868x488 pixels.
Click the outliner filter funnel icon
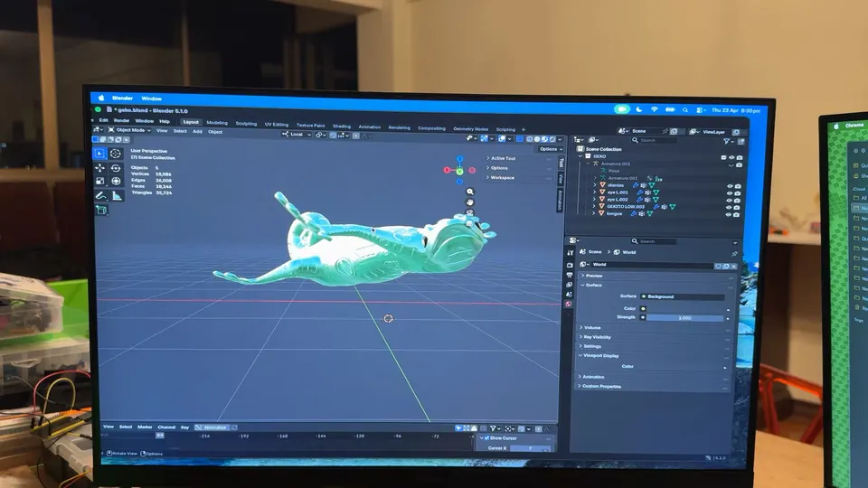[726, 142]
